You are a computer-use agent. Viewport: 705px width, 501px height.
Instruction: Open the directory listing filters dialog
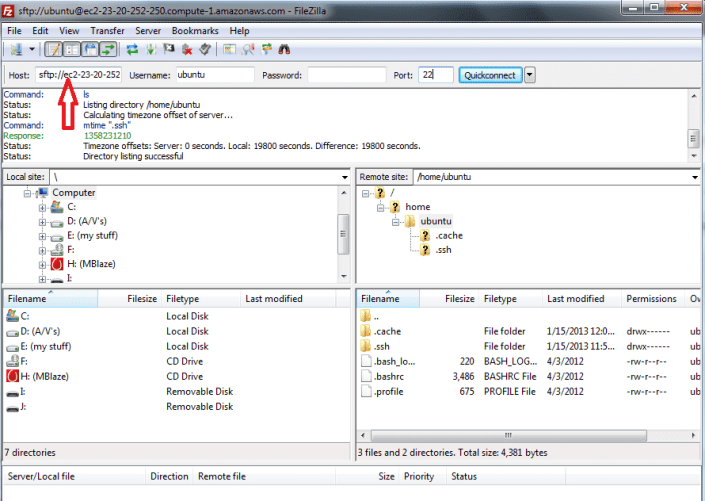[x=229, y=49]
